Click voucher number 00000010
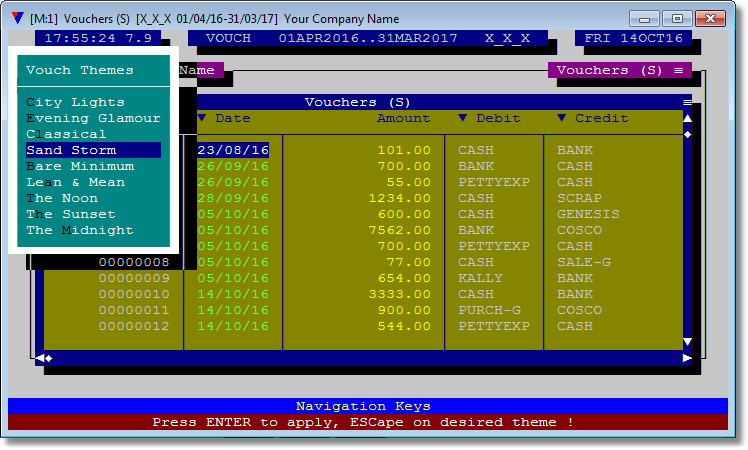Image resolution: width=748 pixels, height=450 pixels. [x=134, y=294]
